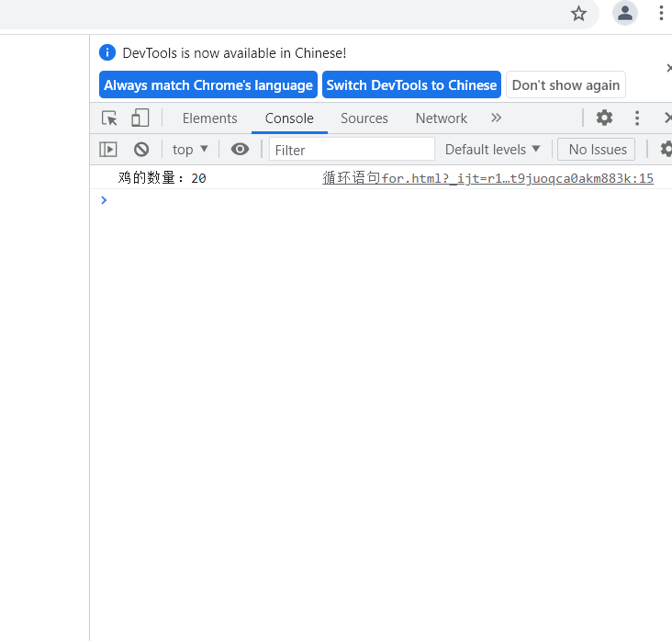This screenshot has width=672, height=641.
Task: Show more DevTools tabs chevron
Action: point(496,118)
